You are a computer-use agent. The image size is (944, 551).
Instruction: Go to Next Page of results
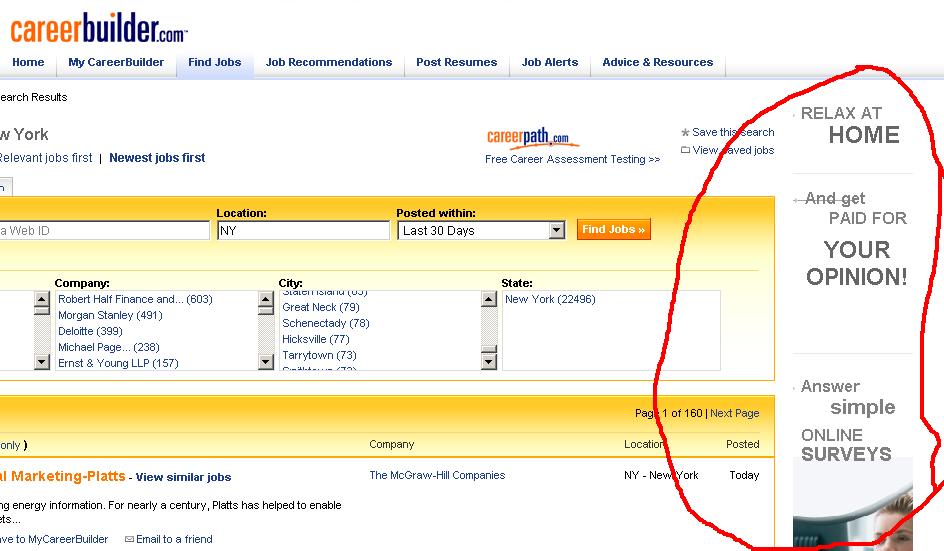point(734,413)
